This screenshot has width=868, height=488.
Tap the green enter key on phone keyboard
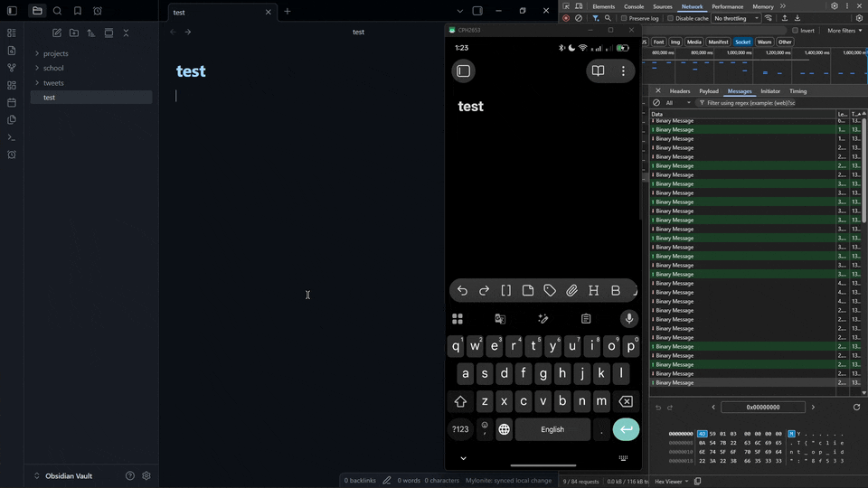626,429
